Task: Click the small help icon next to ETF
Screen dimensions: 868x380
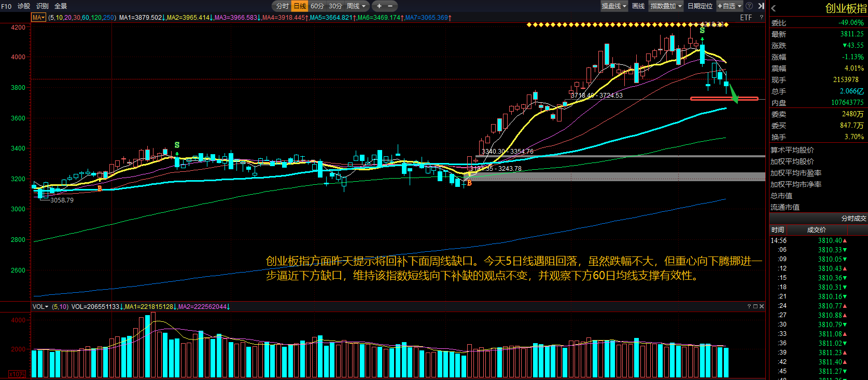Action: pyautogui.click(x=761, y=18)
